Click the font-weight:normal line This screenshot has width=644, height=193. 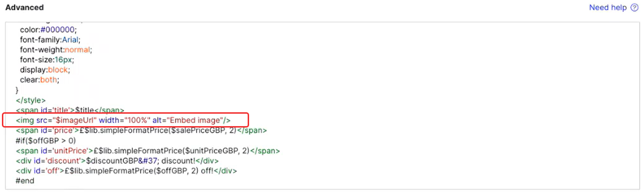[x=55, y=50]
